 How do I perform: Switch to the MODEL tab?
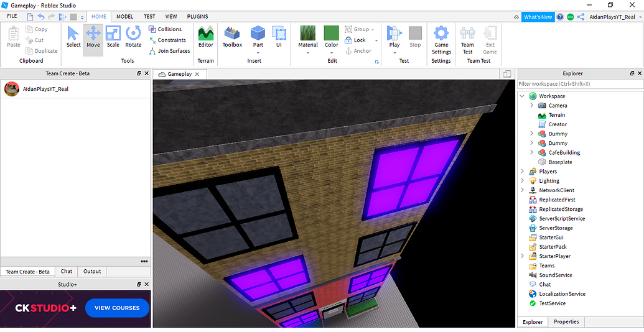pyautogui.click(x=125, y=16)
